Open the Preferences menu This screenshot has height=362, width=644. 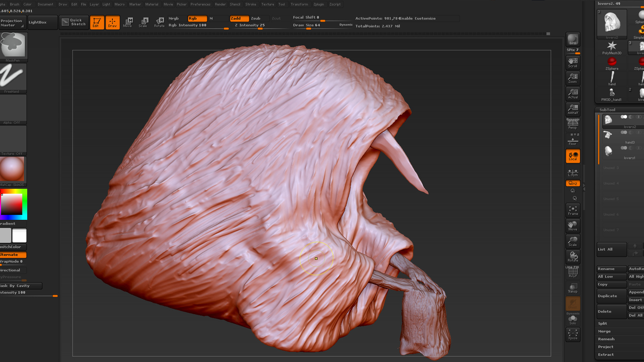200,4
